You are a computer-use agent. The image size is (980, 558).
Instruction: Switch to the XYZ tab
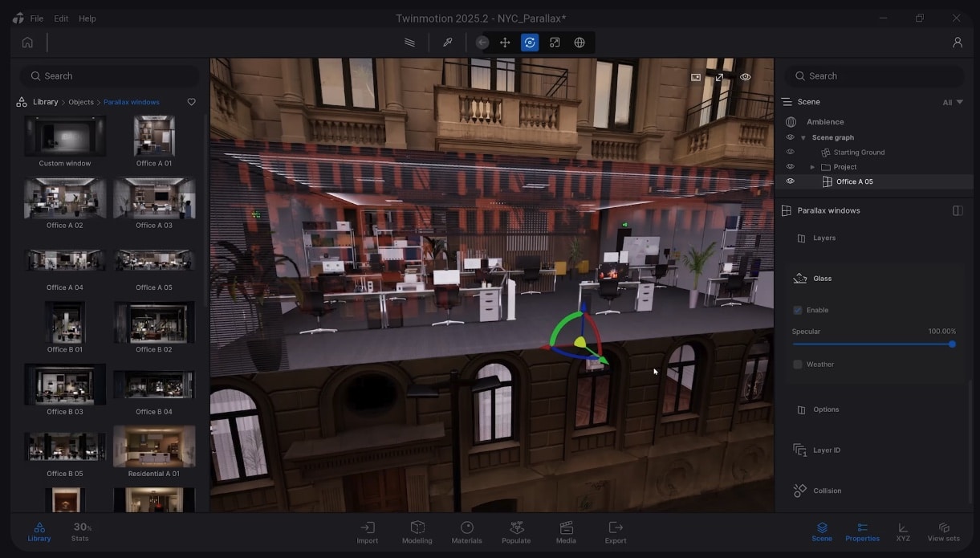(x=903, y=532)
